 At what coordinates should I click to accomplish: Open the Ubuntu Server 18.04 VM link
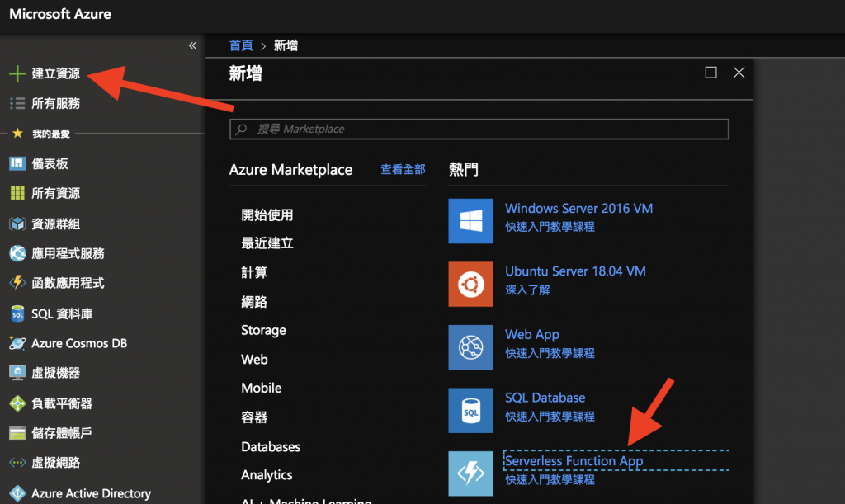click(x=575, y=271)
